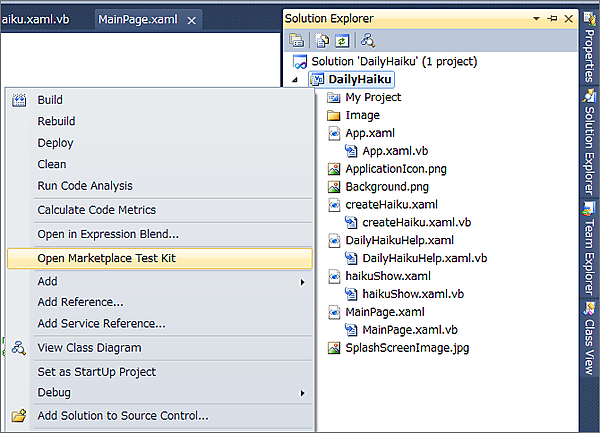This screenshot has width=600, height=433.
Task: Collapse the DailyHaiku project node
Action: coord(294,80)
